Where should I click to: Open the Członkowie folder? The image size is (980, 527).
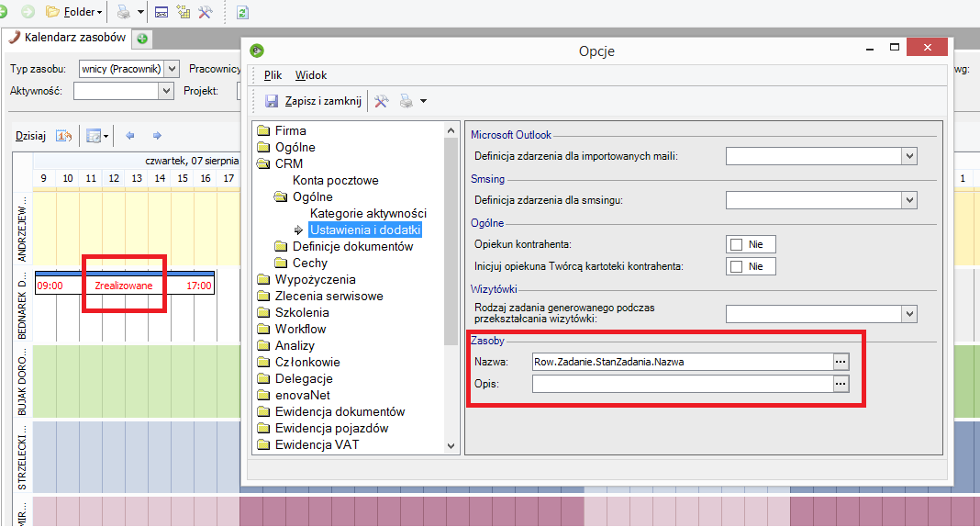click(x=306, y=362)
